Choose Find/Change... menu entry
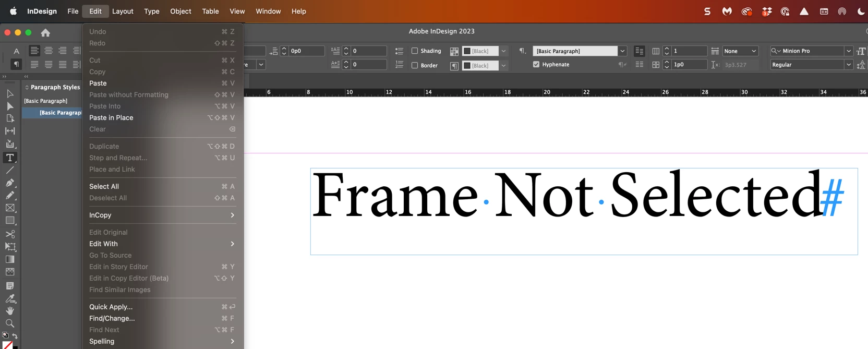 (x=162, y=318)
